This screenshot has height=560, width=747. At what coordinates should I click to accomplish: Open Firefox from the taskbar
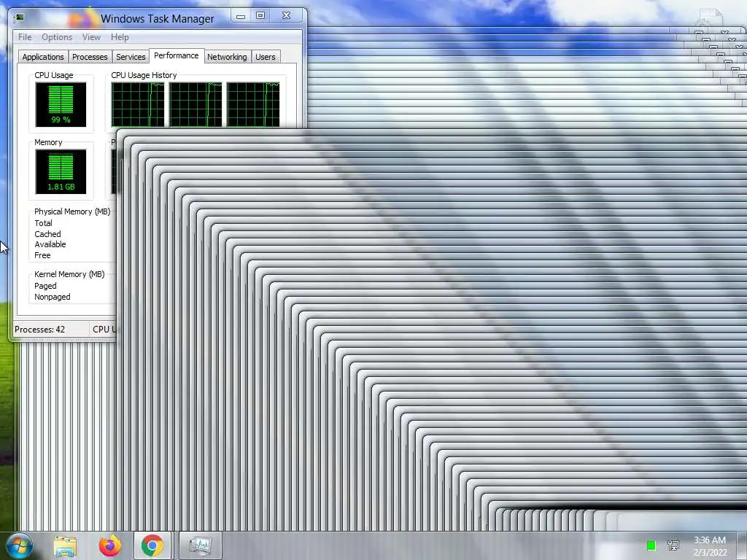[110, 545]
